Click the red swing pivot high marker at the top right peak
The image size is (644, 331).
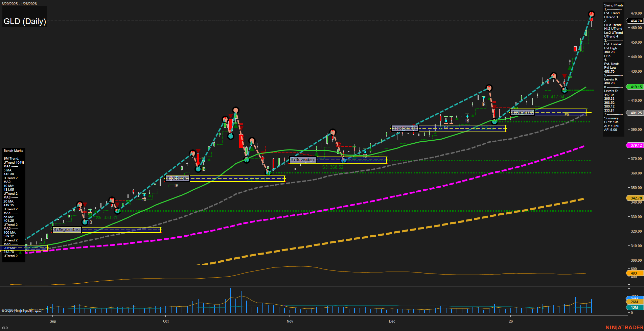(x=592, y=14)
